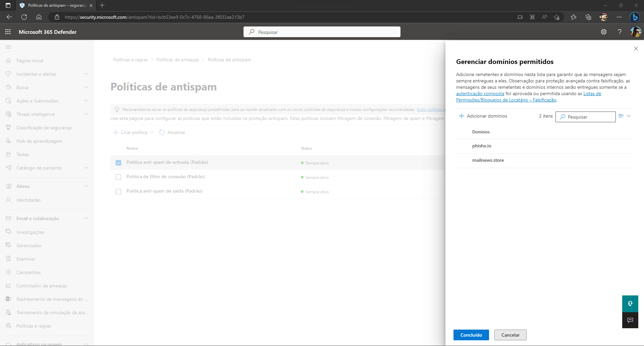Screen dimensions: 644x346
Task: Check Política de filtro de conexão checkbox
Action: pyautogui.click(x=118, y=177)
